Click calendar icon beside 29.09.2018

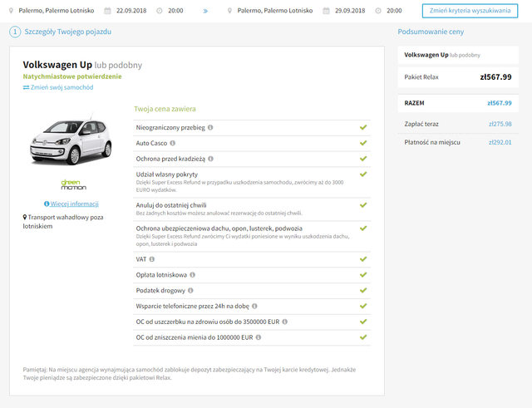[326, 11]
